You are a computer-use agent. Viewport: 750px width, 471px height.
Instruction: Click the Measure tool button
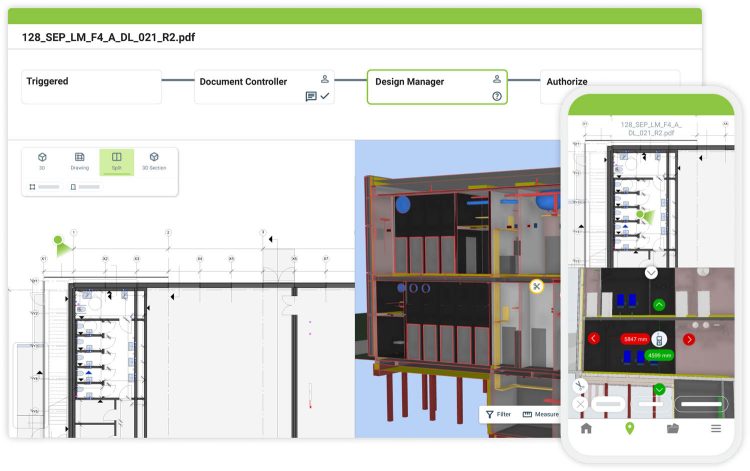pyautogui.click(x=540, y=414)
